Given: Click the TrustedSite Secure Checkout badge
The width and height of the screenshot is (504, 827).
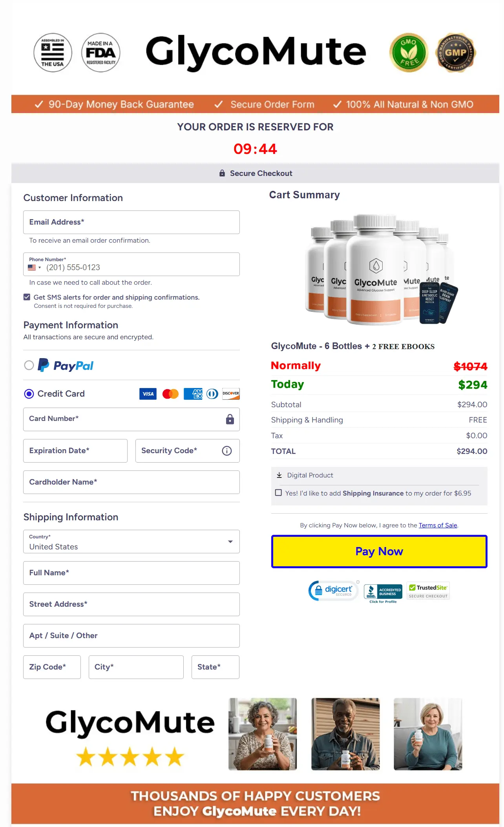Looking at the screenshot, I should [428, 591].
